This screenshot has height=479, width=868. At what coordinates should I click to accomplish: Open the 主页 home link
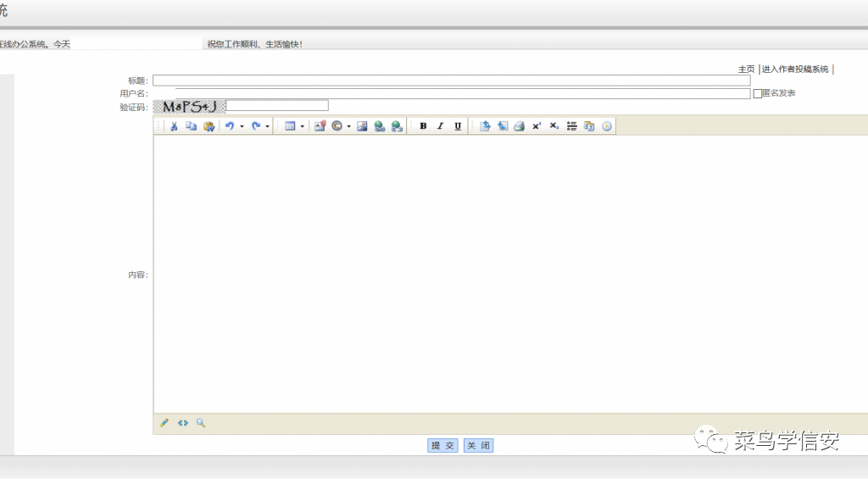(746, 70)
